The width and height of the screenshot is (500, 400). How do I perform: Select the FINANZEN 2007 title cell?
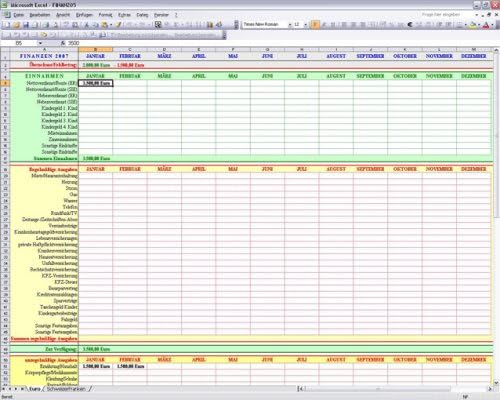tap(44, 56)
